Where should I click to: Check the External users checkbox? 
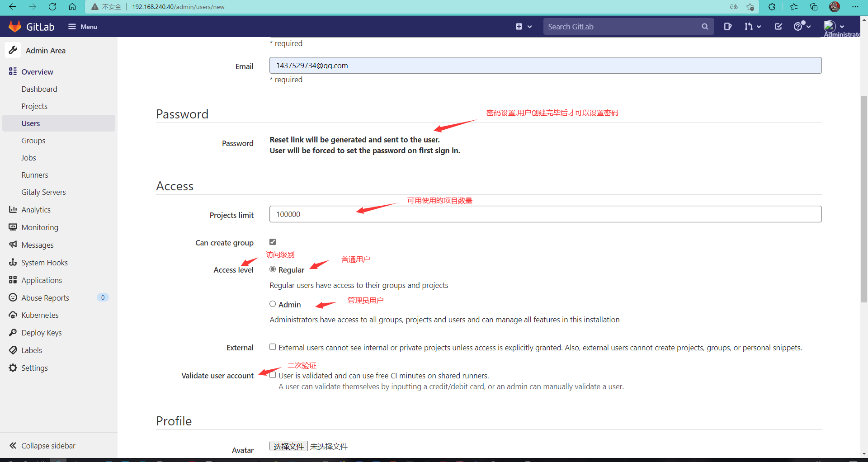pos(273,347)
